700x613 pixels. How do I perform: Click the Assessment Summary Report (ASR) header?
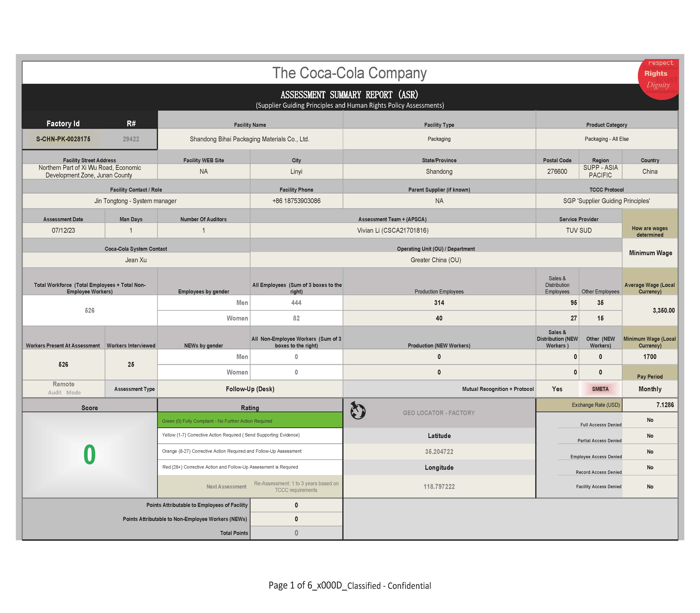pos(349,95)
